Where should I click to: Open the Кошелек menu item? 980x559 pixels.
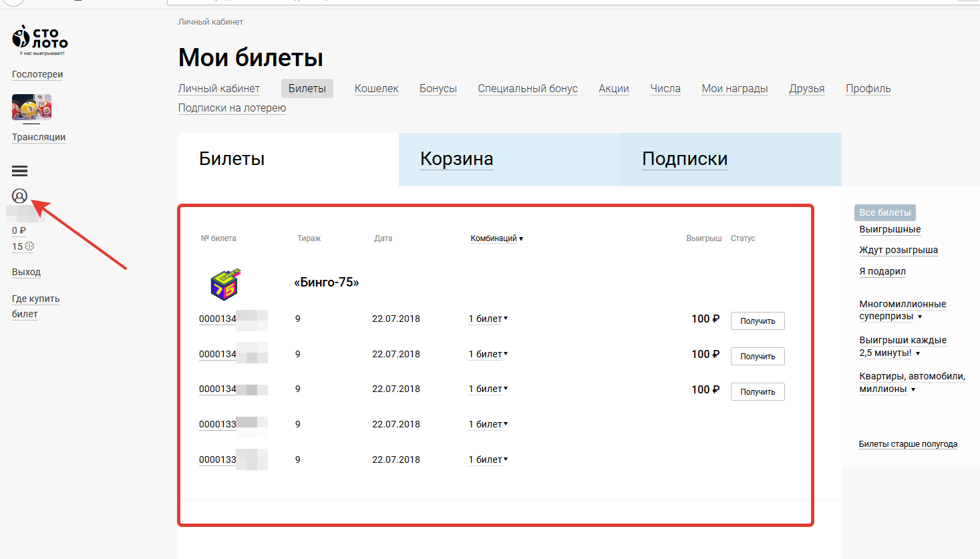pyautogui.click(x=377, y=88)
